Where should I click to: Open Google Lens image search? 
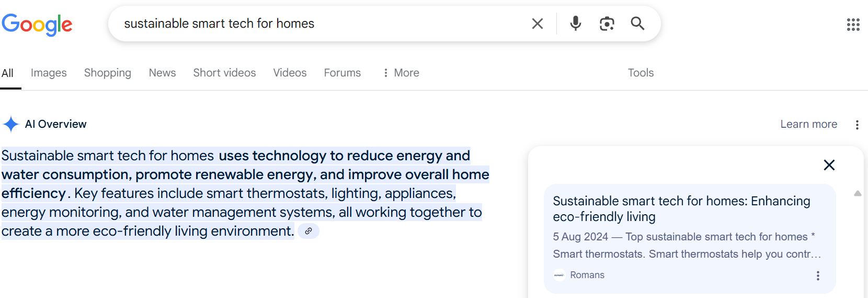pyautogui.click(x=607, y=24)
